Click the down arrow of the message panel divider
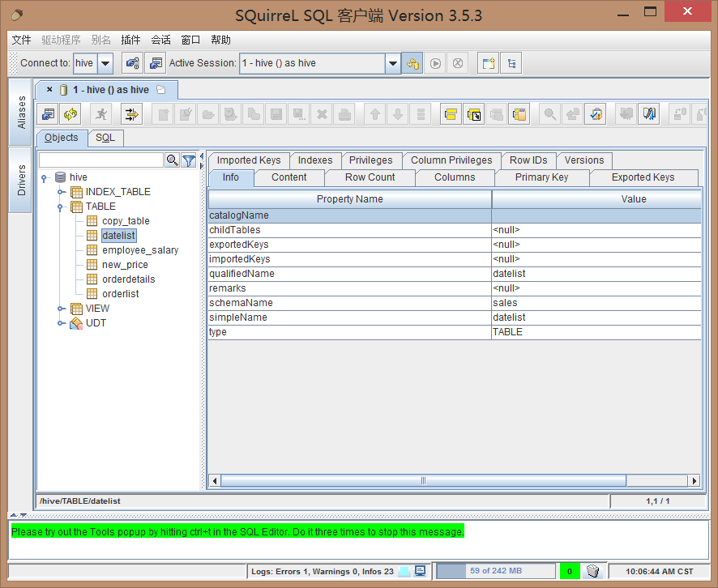Screen dimensions: 718x588 24,515
